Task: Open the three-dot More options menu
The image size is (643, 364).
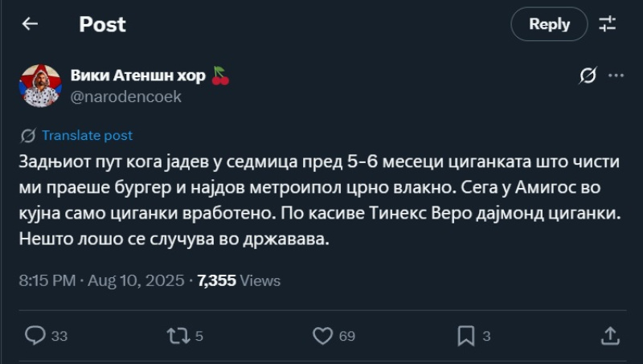Action: click(616, 76)
